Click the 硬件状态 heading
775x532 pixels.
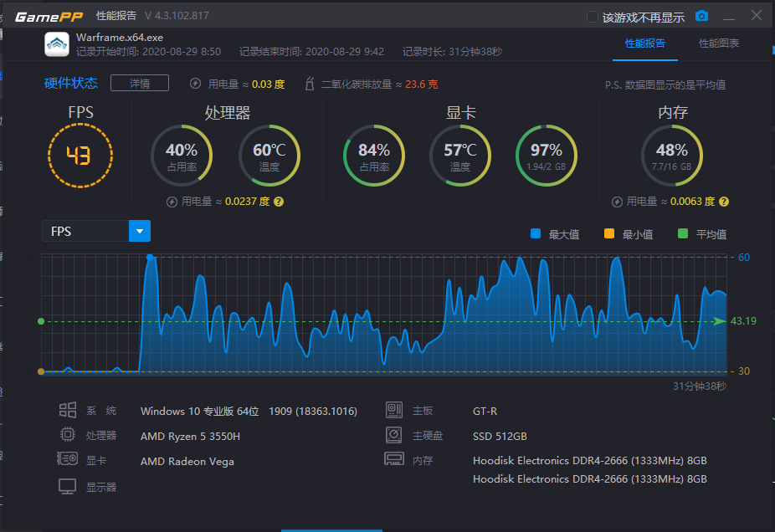point(70,83)
